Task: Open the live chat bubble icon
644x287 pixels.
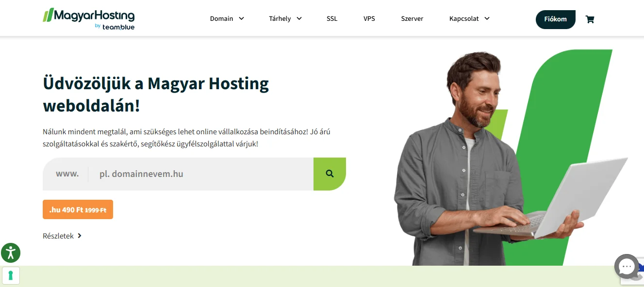Action: tap(627, 267)
